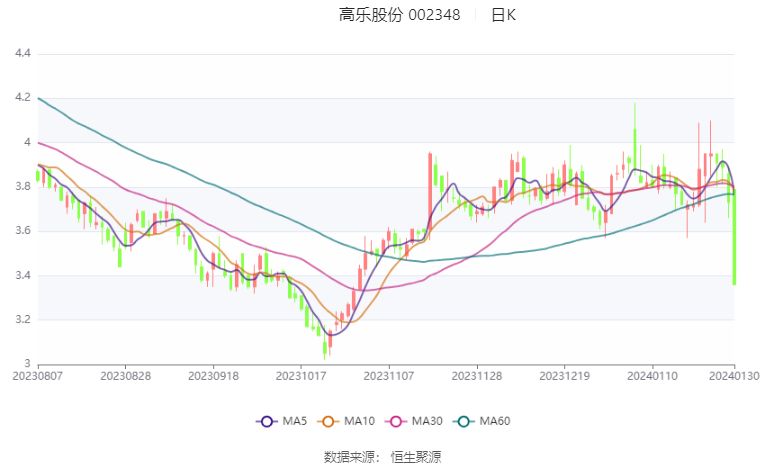Select the 日K label in the title
765x465 pixels.
pyautogui.click(x=503, y=15)
